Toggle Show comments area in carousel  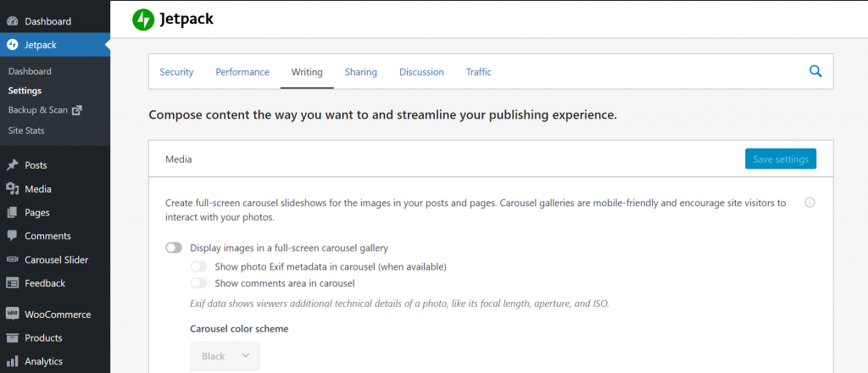tap(198, 283)
